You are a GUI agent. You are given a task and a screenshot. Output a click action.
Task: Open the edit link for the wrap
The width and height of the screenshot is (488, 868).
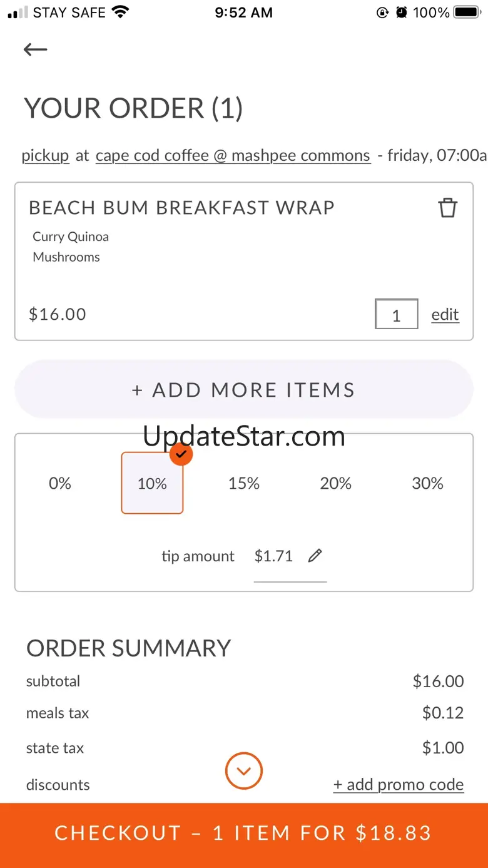(x=445, y=314)
